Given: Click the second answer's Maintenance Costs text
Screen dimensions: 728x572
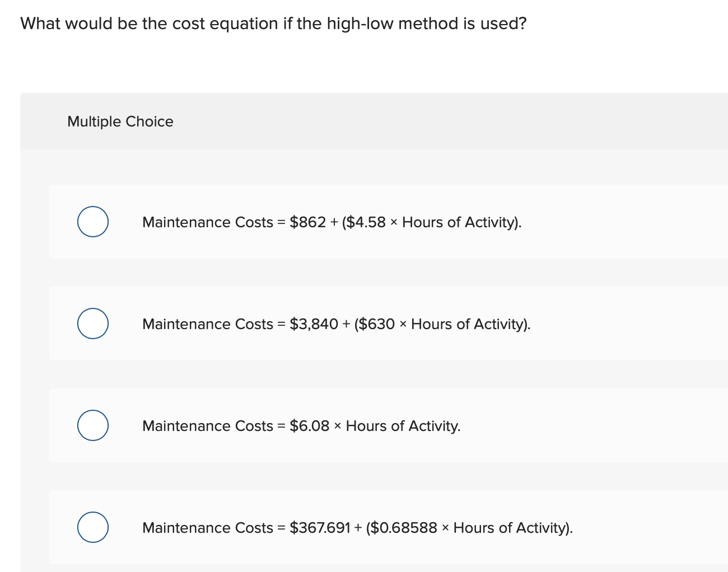Looking at the screenshot, I should (x=207, y=324).
